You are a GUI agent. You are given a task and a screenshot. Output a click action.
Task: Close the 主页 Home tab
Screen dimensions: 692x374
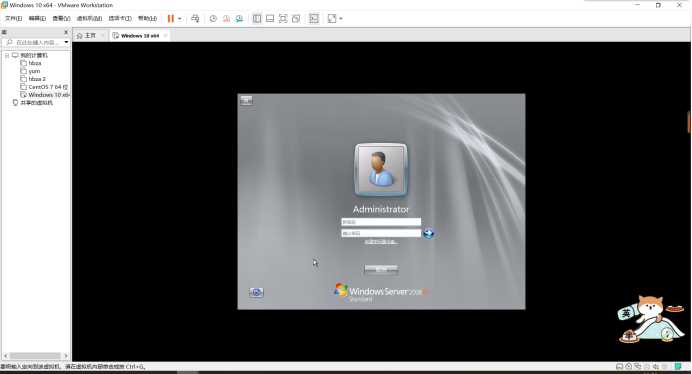coord(102,35)
